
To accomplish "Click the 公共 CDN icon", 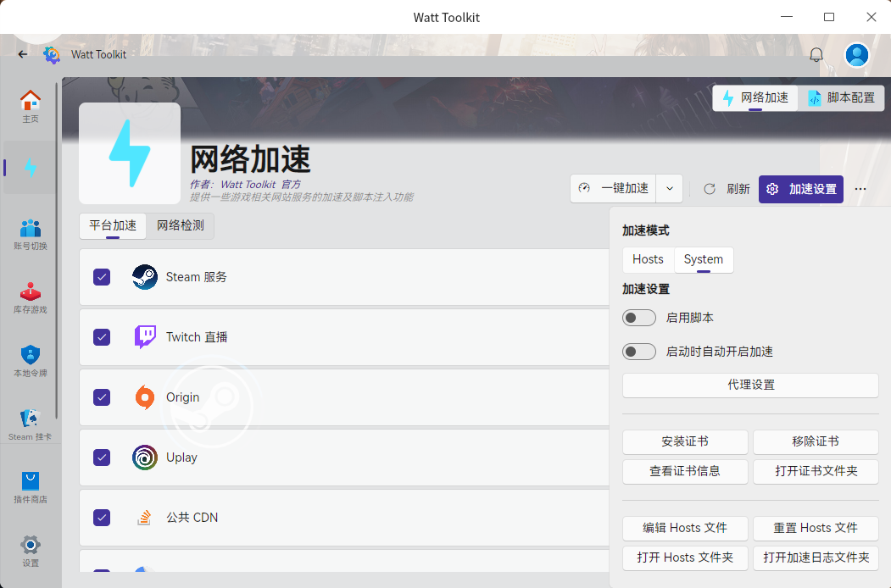I will [145, 518].
